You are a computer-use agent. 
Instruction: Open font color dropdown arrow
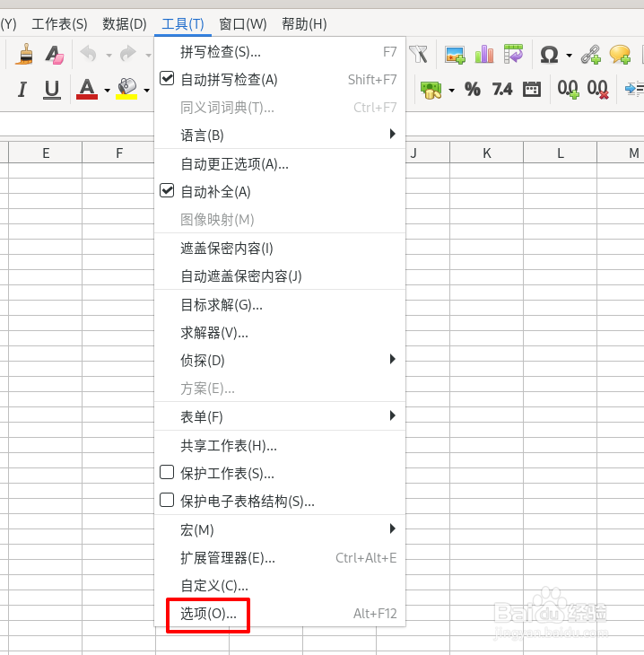coord(108,91)
